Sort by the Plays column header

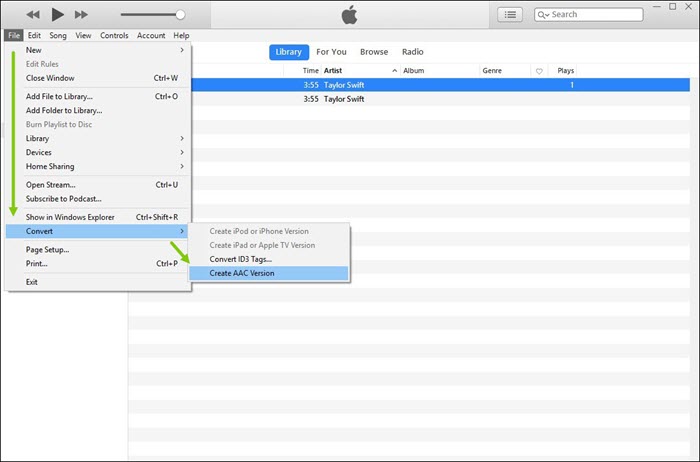tap(565, 71)
